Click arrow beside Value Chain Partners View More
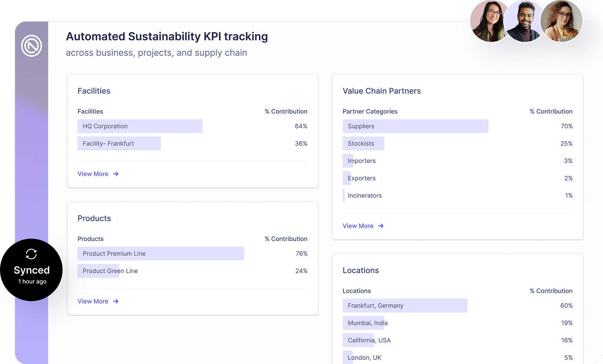 tap(381, 226)
